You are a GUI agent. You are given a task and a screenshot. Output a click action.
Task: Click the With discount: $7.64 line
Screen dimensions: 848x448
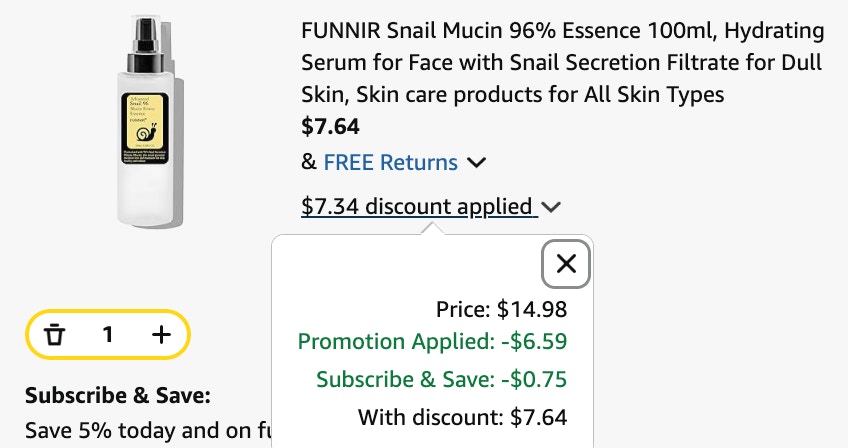462,417
